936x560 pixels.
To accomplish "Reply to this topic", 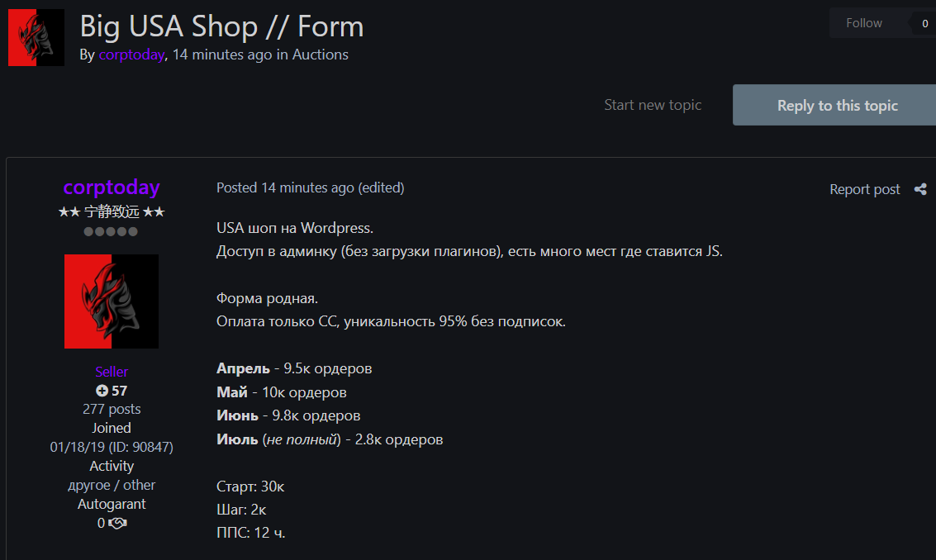I will [837, 105].
